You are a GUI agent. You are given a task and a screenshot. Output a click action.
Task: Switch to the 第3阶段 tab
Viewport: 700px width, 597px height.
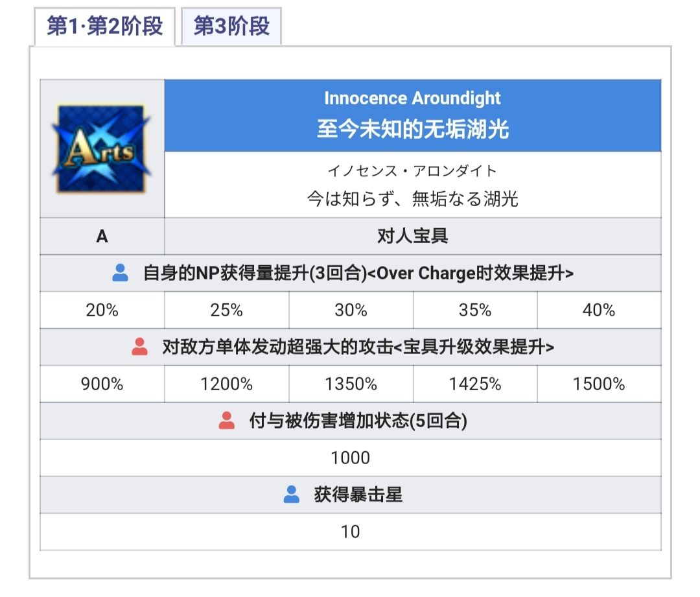[x=231, y=27]
